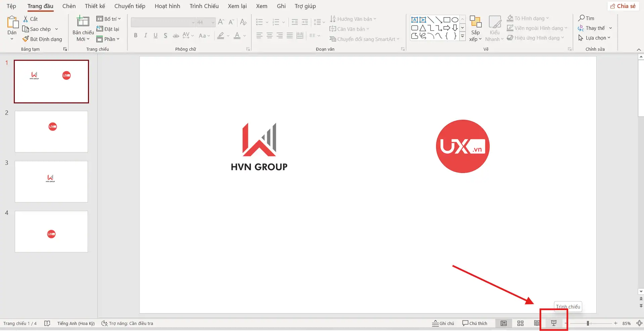Image resolution: width=644 pixels, height=331 pixels.
Task: Switch to the Chèn ribbon tab
Action: [69, 6]
